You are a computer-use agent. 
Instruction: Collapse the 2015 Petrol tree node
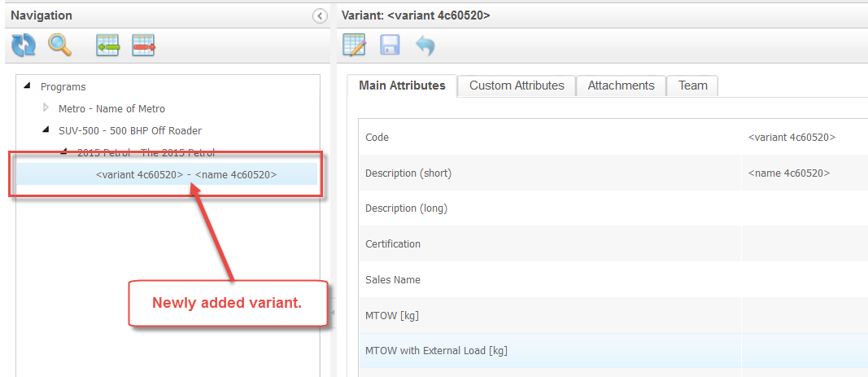64,152
